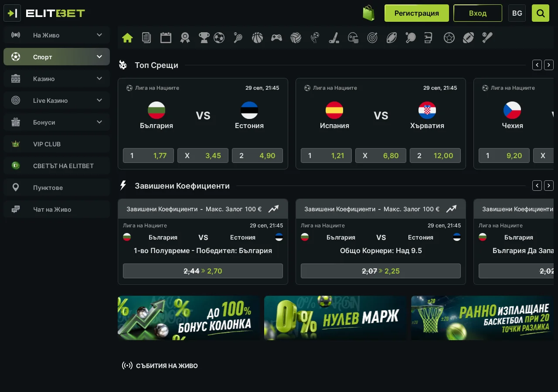Open the green shopping bag icon
This screenshot has width=558, height=392.
pyautogui.click(x=369, y=13)
